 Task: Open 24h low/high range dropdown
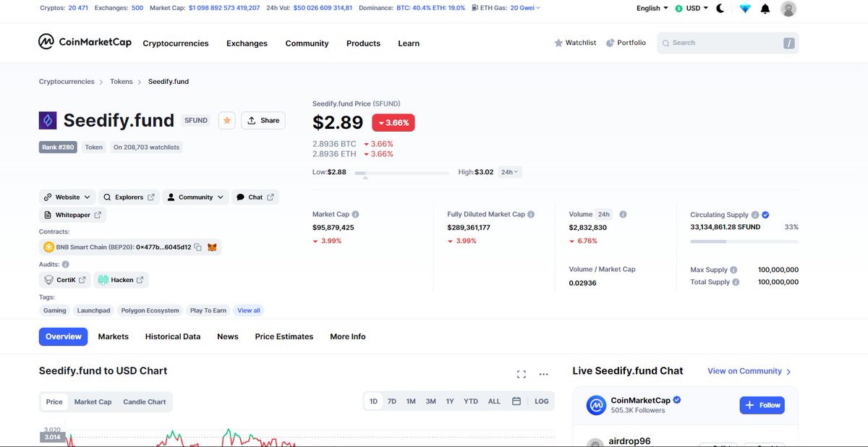(511, 172)
